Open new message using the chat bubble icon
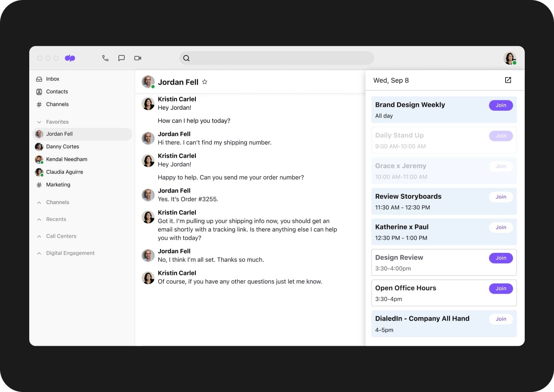 [x=121, y=58]
